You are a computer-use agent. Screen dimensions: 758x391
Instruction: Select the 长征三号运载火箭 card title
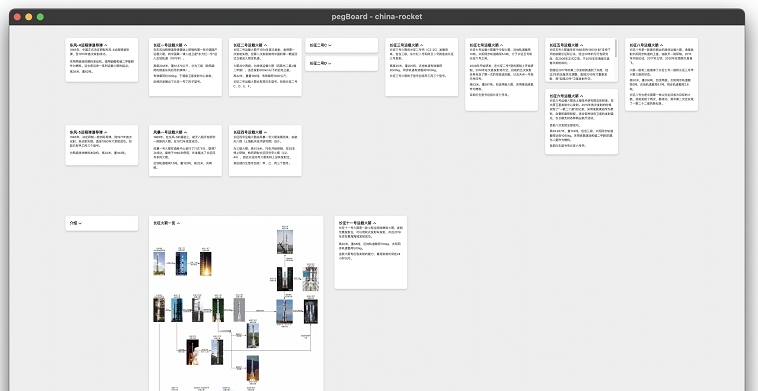click(404, 45)
